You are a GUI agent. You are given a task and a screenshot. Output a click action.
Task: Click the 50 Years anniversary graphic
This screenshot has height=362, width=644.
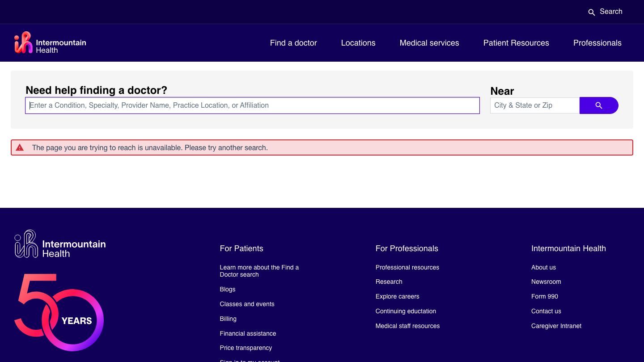click(x=59, y=312)
